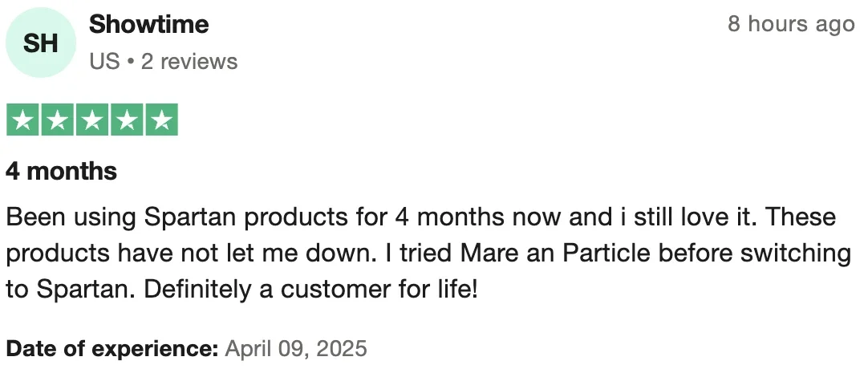Click the Date of experience label
Viewport: 868px width, 369px height.
click(x=112, y=349)
